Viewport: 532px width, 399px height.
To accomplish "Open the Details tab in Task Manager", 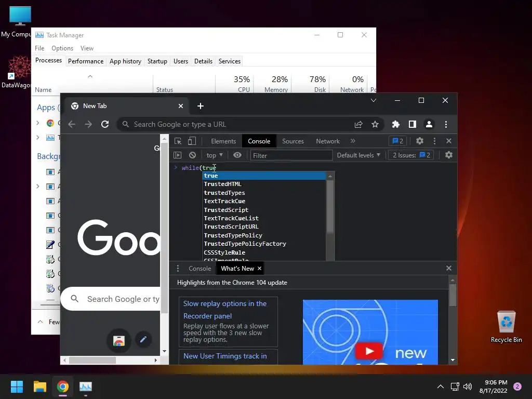I will (x=203, y=61).
